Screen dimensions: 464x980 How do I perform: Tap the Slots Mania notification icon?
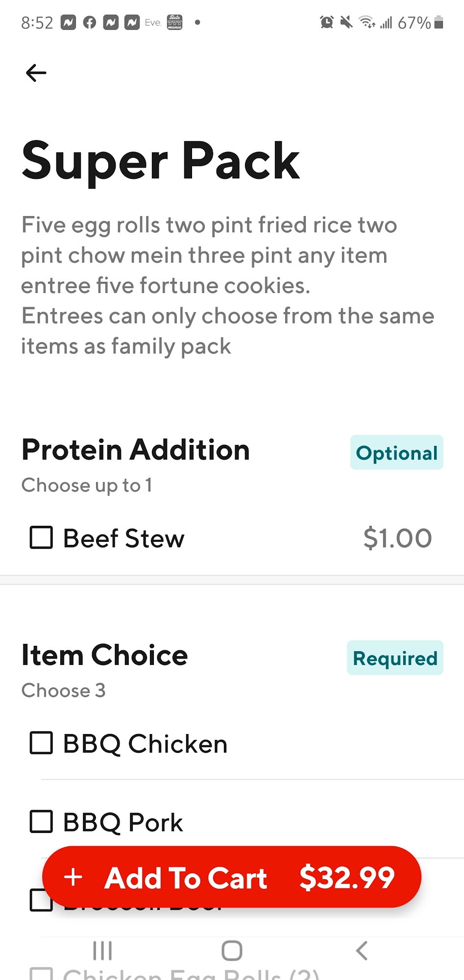174,23
